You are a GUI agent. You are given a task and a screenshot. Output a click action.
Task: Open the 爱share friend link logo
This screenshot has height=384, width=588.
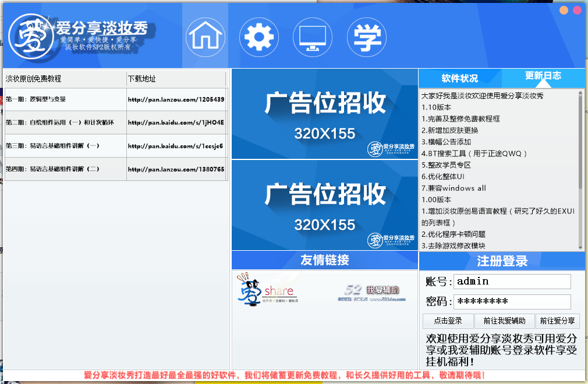(x=268, y=290)
